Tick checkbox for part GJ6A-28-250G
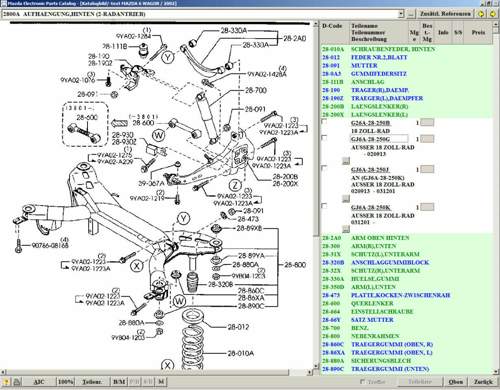The width and height of the screenshot is (500, 390). coord(324,138)
